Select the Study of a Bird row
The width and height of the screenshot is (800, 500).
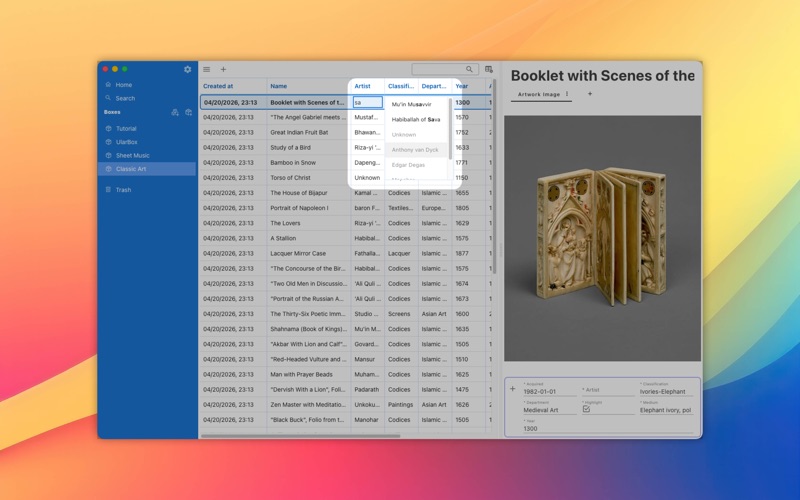tap(345, 147)
